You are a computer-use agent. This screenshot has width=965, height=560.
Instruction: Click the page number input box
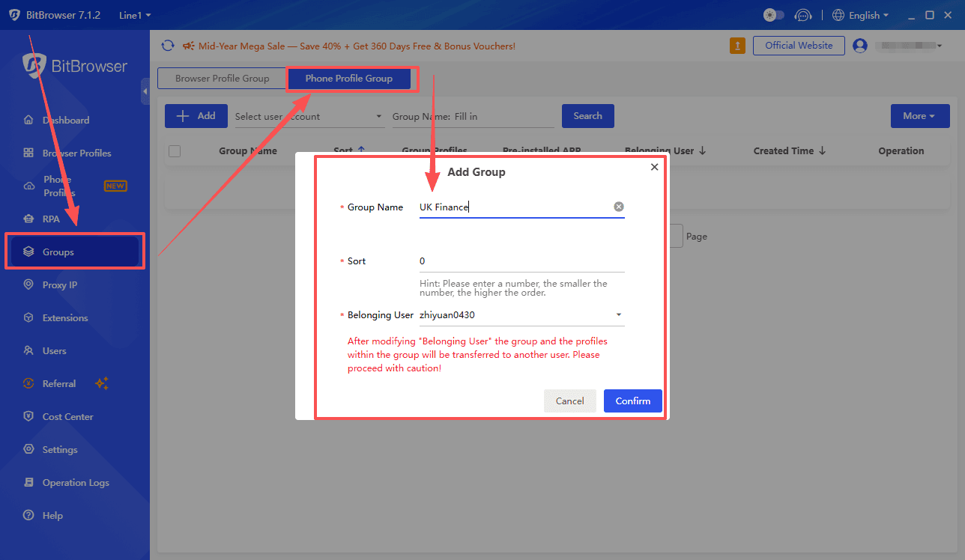pyautogui.click(x=676, y=236)
